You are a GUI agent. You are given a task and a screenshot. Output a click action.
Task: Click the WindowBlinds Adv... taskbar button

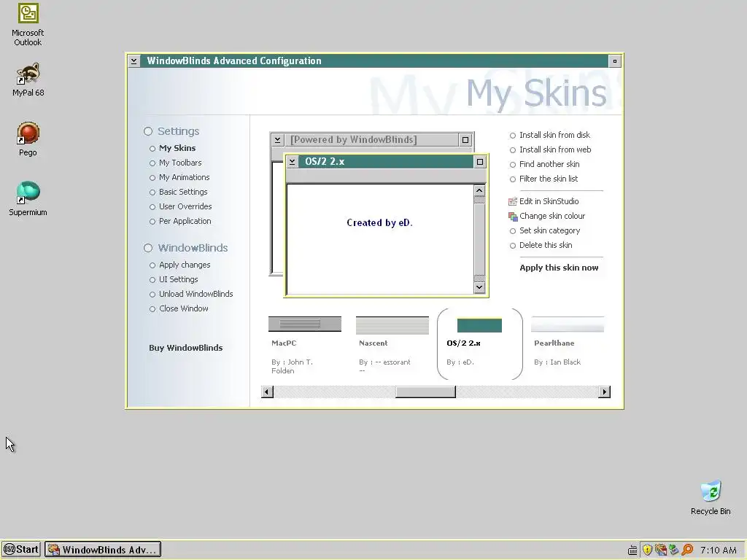click(x=103, y=550)
